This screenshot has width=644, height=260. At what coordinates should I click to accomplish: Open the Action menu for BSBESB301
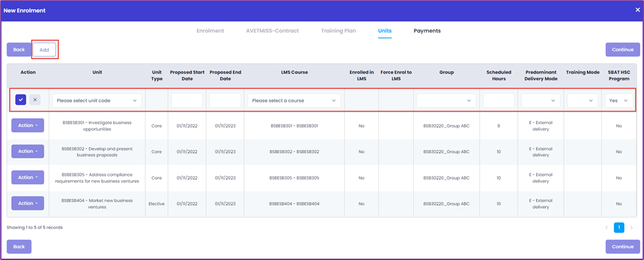click(28, 125)
